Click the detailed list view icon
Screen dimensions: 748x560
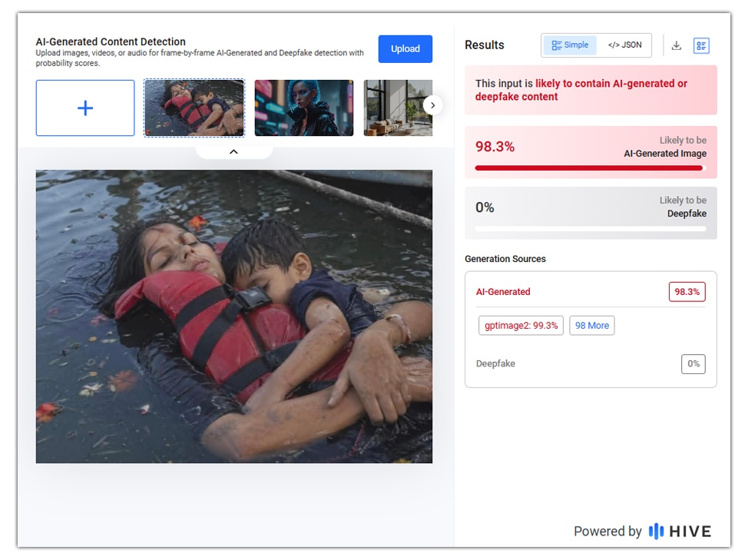[x=701, y=46]
